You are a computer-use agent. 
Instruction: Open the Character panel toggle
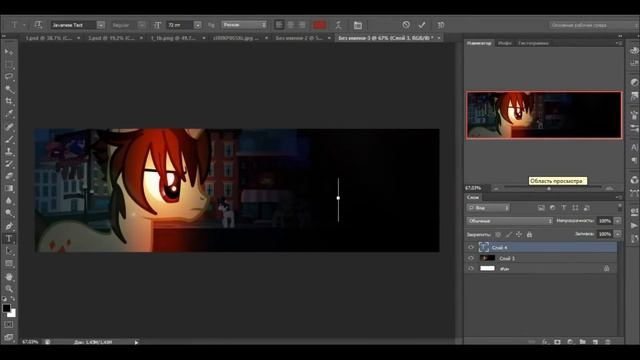358,25
